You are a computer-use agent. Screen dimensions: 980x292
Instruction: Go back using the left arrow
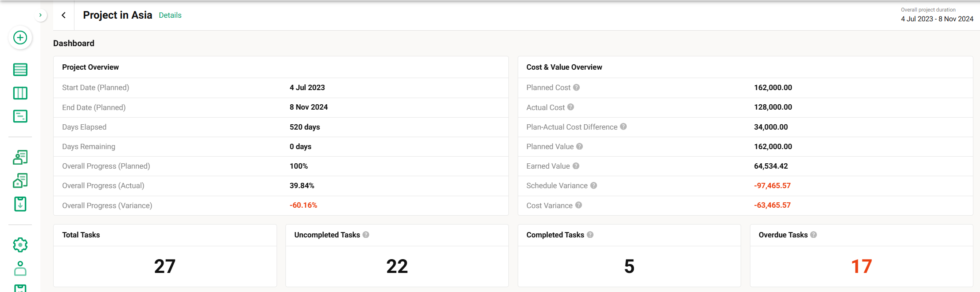pos(64,15)
